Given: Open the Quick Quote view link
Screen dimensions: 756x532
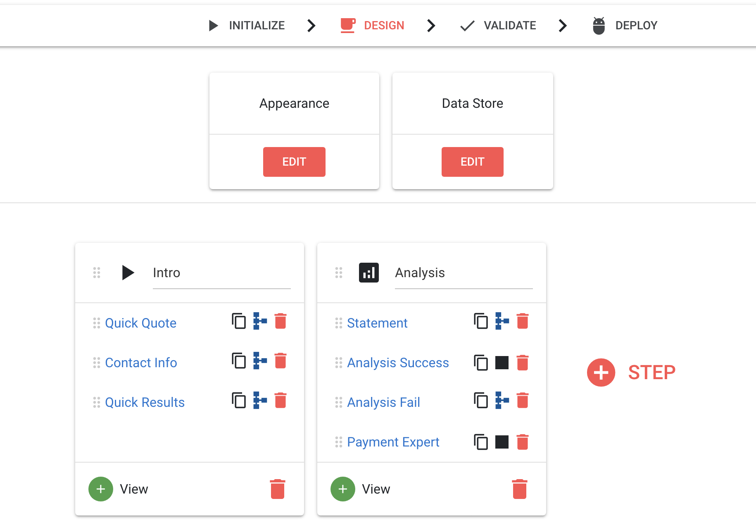Looking at the screenshot, I should click(140, 323).
